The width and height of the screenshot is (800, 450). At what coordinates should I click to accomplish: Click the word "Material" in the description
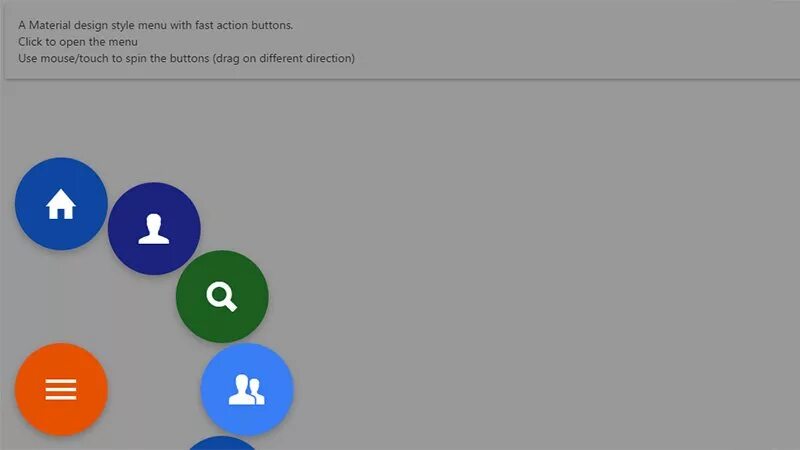tap(49, 25)
